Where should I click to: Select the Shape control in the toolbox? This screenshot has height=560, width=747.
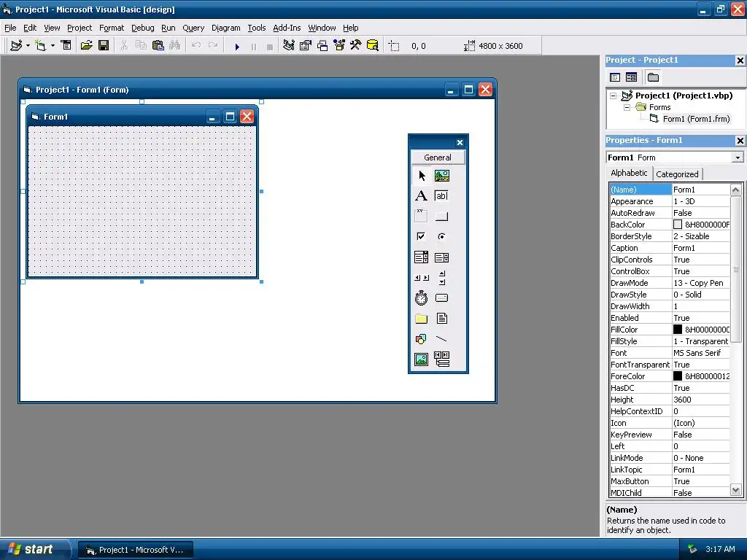pyautogui.click(x=421, y=339)
